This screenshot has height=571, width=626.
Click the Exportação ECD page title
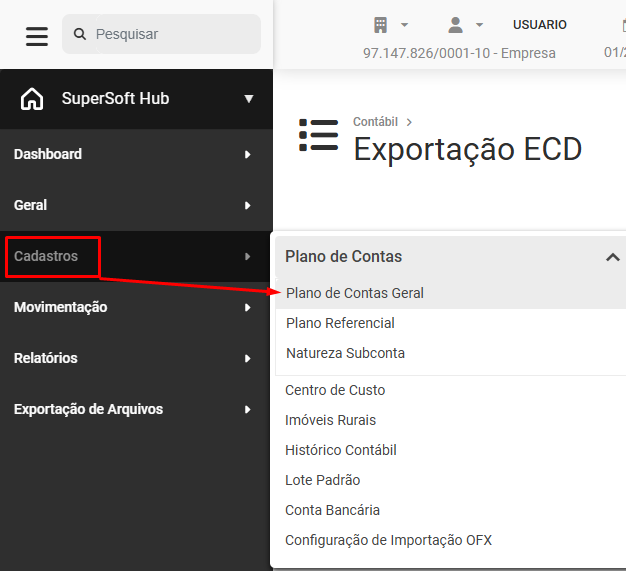[468, 149]
